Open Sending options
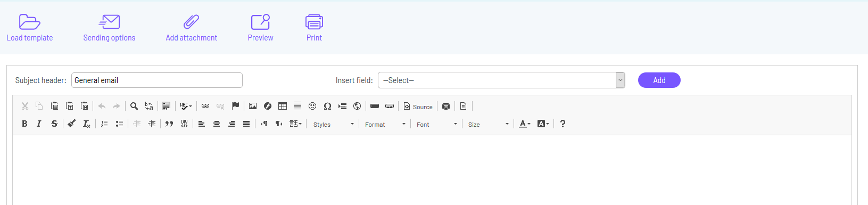Image resolution: width=868 pixels, height=205 pixels. point(109,28)
